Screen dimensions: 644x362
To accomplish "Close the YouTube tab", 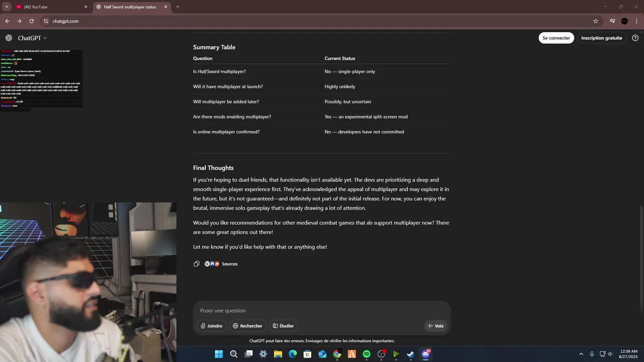I will coord(86,7).
